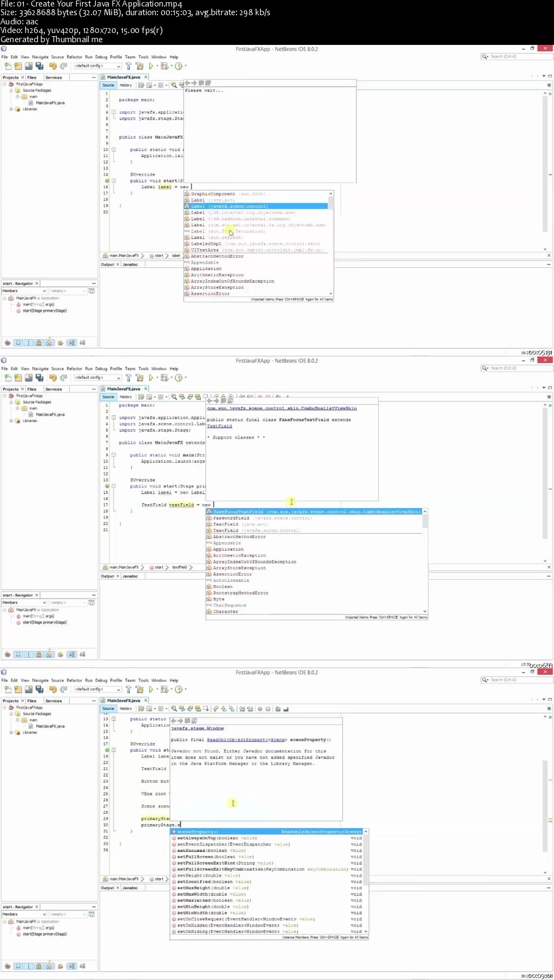Open Scene link in javadoc signature
The width and height of the screenshot is (554, 980).
click(278, 740)
